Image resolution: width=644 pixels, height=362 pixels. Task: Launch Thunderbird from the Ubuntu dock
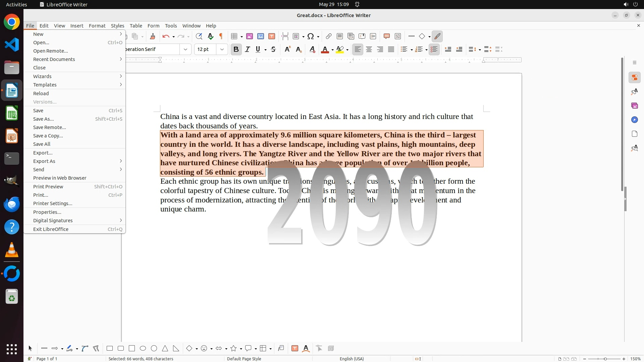12,204
